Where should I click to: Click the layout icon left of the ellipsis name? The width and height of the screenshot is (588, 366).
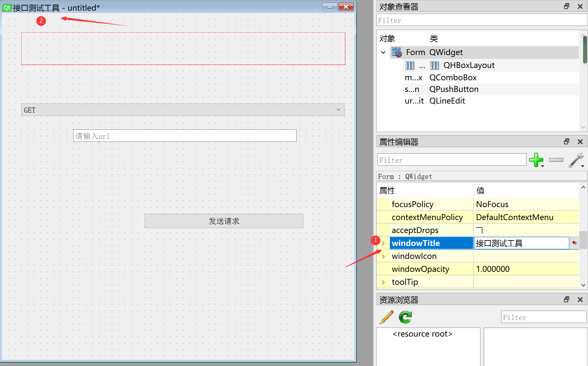(x=410, y=65)
